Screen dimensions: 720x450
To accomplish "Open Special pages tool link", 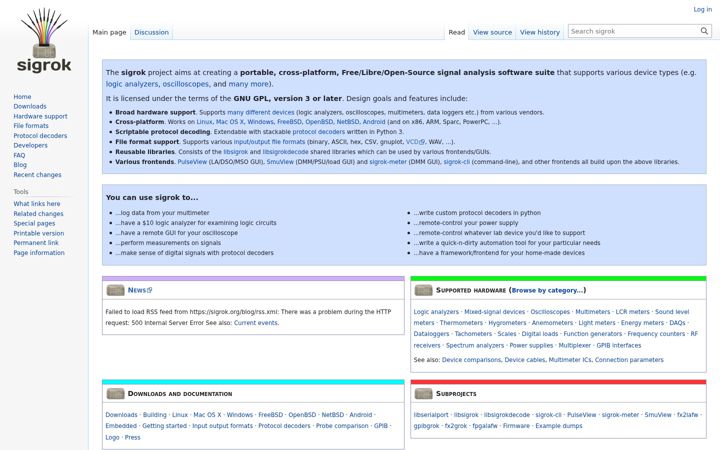I will point(34,224).
